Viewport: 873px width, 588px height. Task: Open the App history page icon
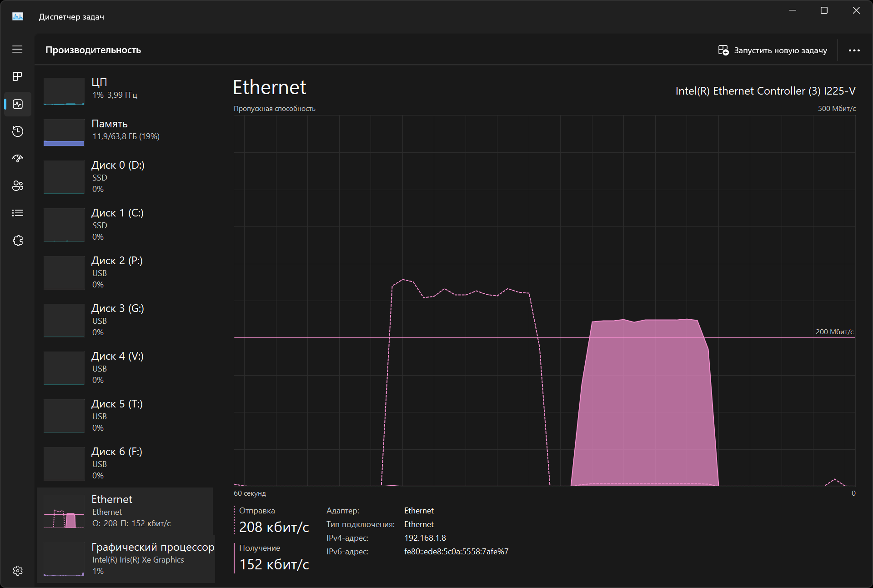click(x=17, y=131)
